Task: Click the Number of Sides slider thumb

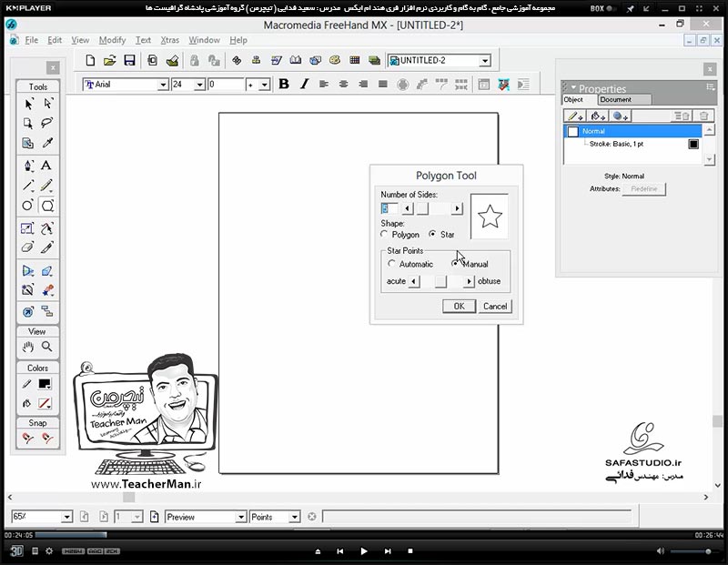Action: pos(422,208)
